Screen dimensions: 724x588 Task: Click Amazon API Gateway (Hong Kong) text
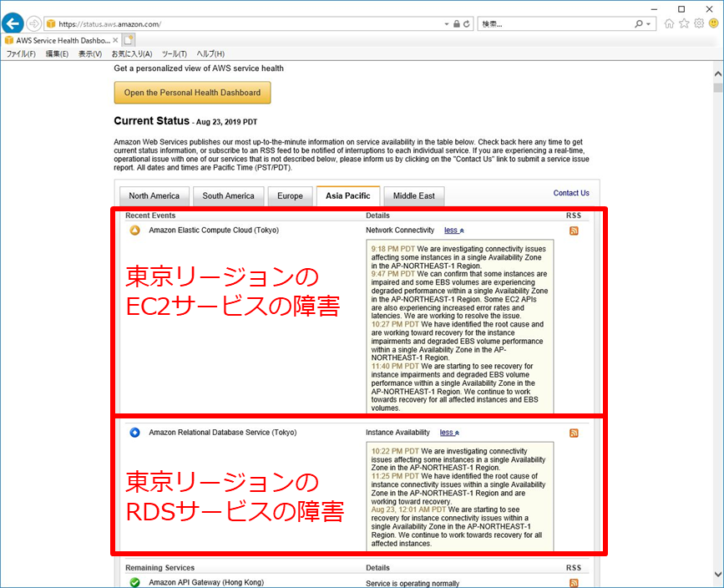206,582
